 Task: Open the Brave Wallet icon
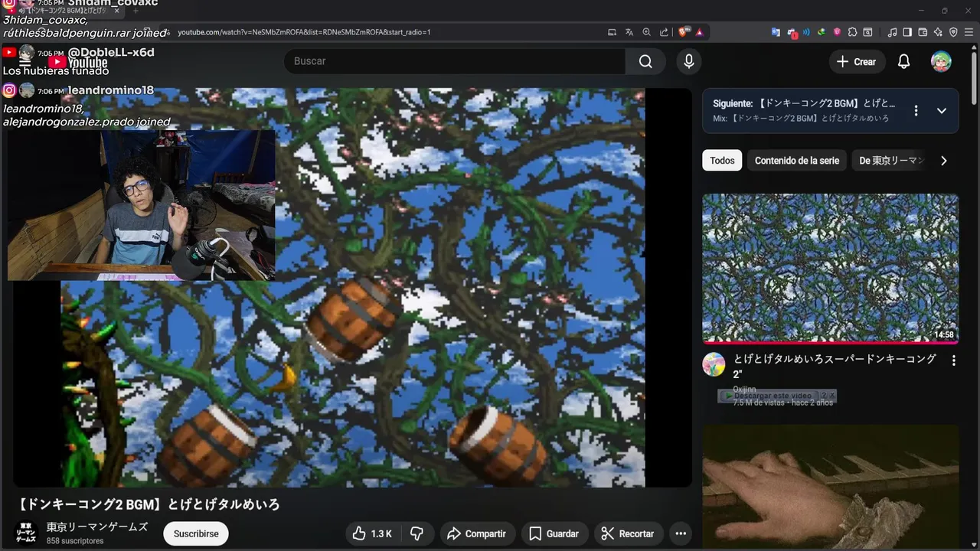[923, 32]
